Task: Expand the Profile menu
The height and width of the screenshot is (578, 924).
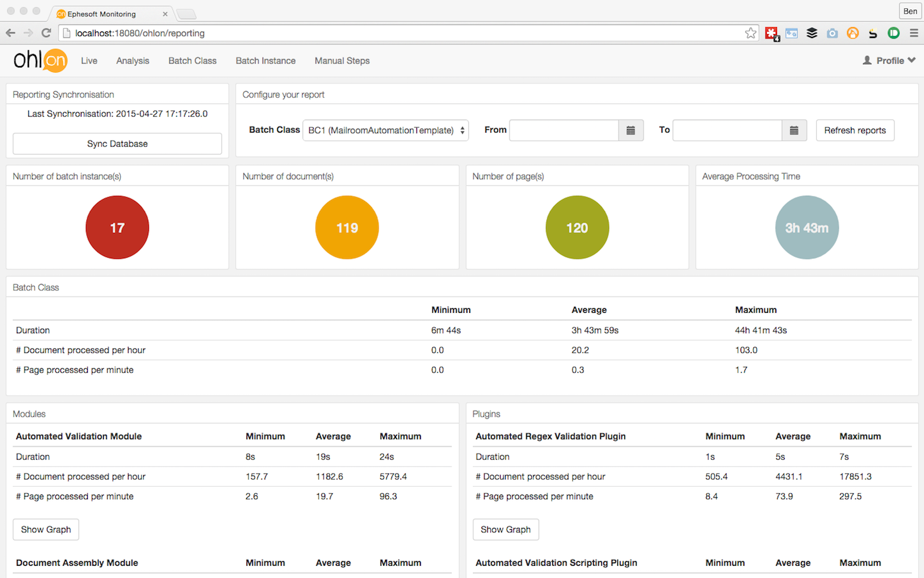Action: point(889,60)
